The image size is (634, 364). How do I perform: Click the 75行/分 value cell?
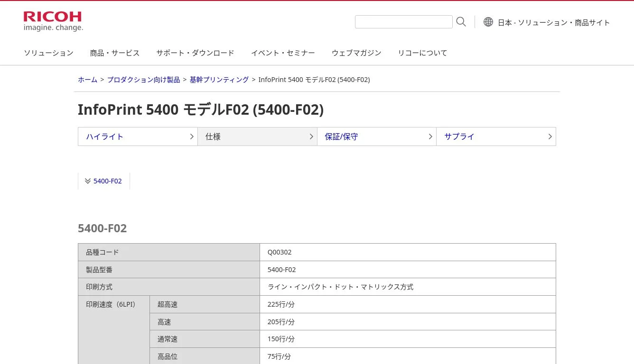click(x=408, y=356)
